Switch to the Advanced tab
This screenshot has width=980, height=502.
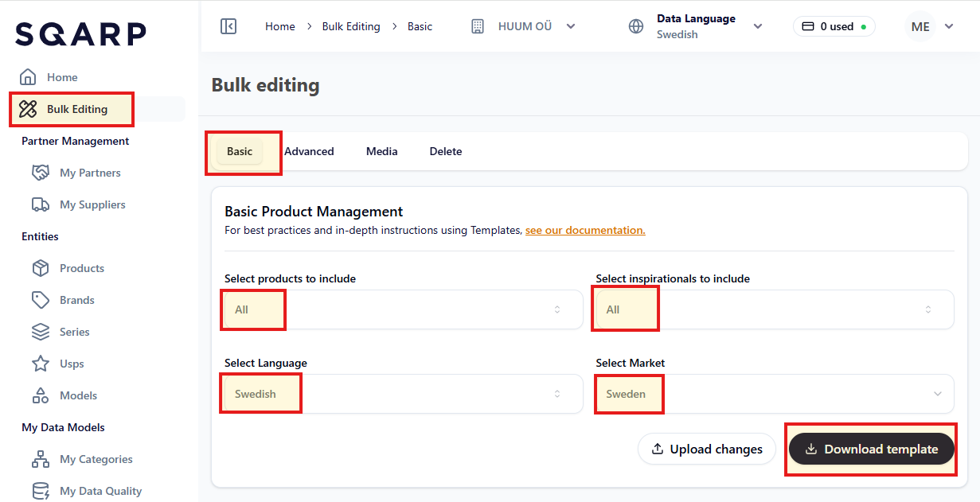coord(309,151)
